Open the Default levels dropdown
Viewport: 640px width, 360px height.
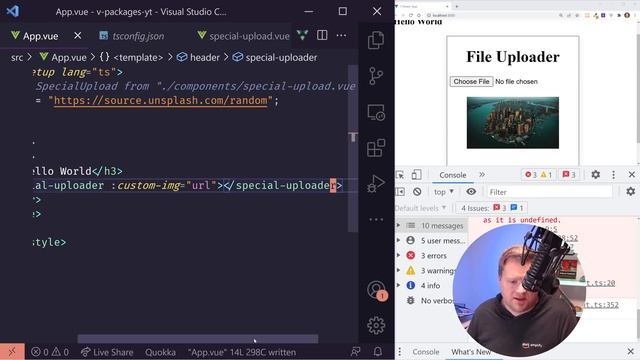pyautogui.click(x=421, y=208)
